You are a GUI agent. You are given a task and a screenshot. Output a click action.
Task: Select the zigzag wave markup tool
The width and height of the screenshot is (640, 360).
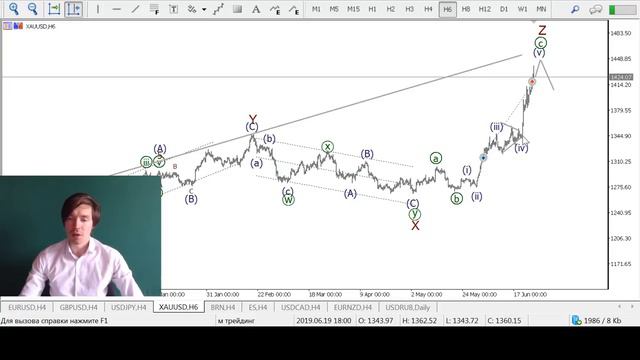point(218,9)
